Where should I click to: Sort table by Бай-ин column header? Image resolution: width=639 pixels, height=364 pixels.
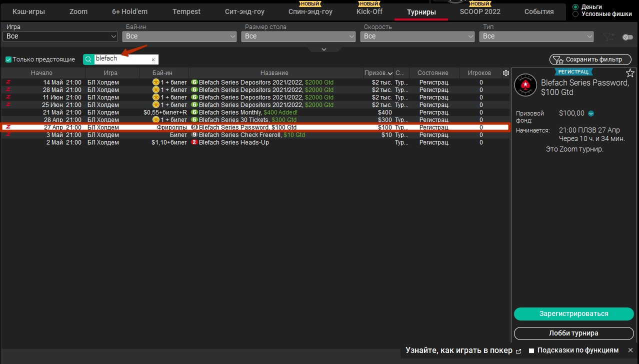pyautogui.click(x=162, y=73)
